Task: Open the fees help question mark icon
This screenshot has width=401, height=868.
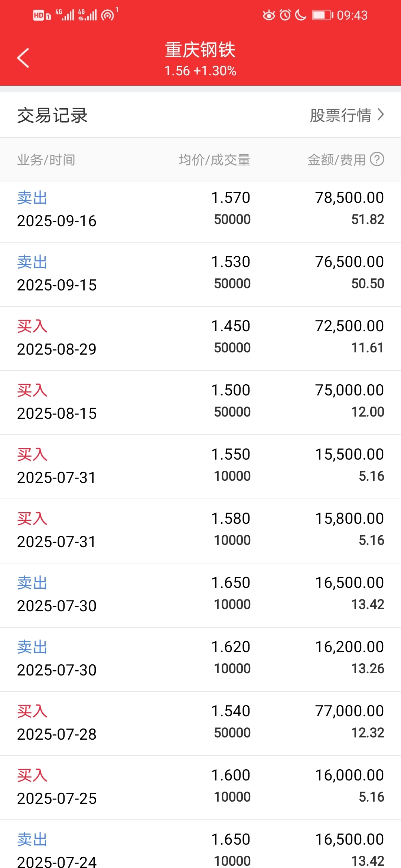Action: (377, 159)
